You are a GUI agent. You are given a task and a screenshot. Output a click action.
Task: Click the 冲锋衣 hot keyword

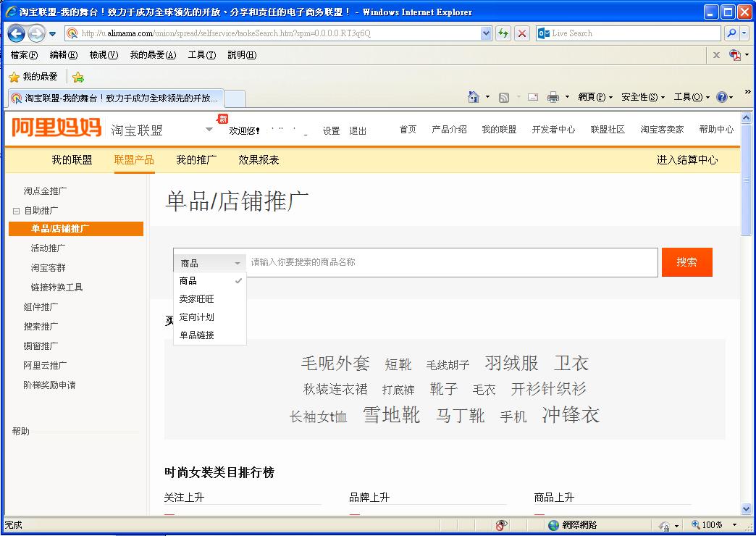click(x=571, y=415)
